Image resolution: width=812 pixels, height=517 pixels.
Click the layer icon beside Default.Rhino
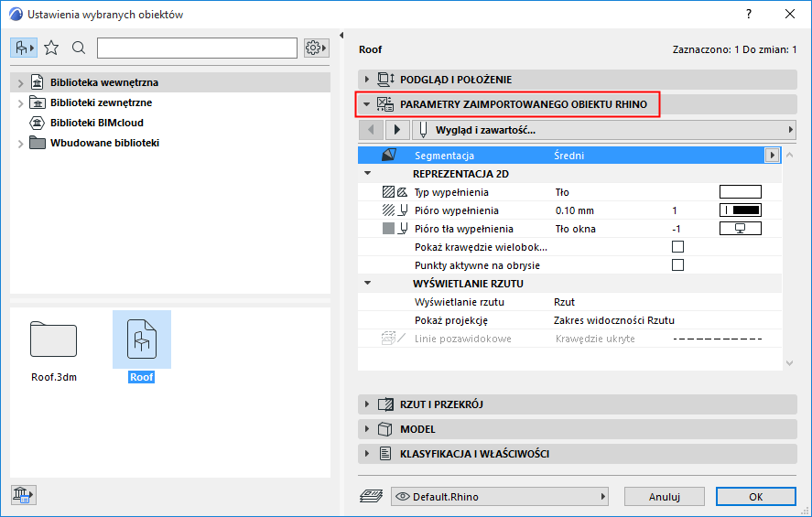pyautogui.click(x=371, y=496)
